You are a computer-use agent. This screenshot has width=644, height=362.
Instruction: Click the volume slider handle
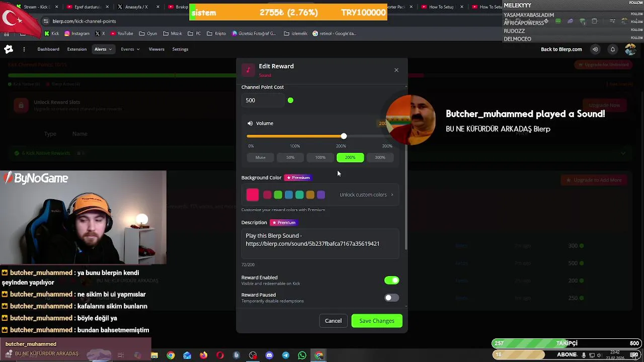click(344, 136)
